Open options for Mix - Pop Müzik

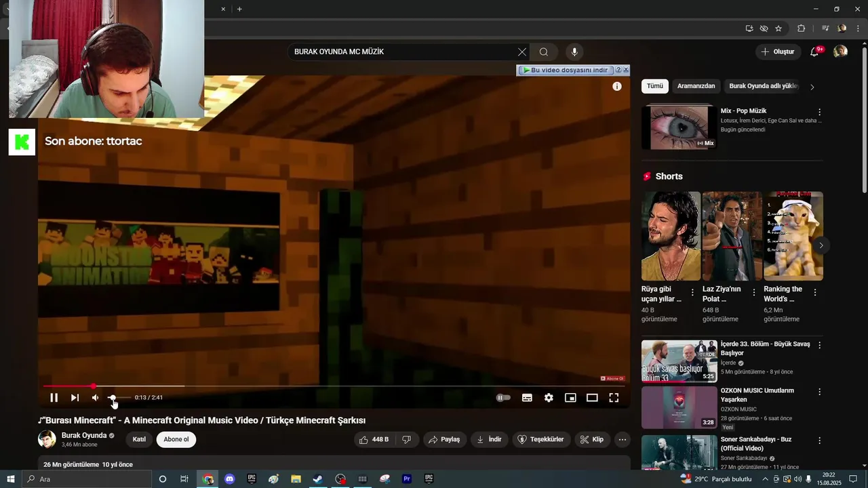pos(819,112)
